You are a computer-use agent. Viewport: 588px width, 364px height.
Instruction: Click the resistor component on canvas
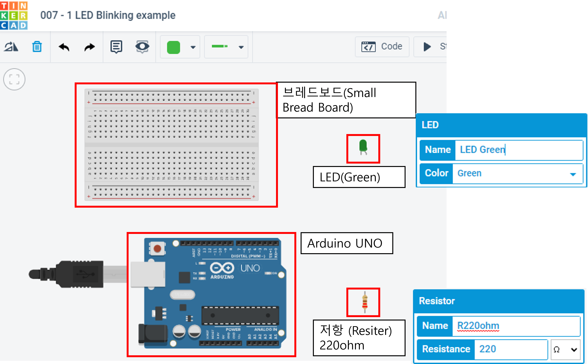365,302
